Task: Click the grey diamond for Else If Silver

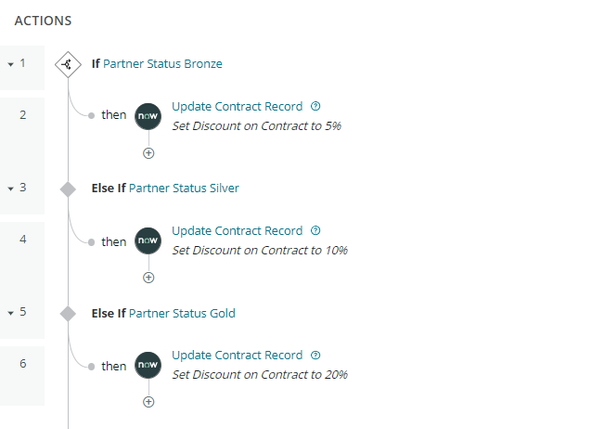Action: click(x=68, y=189)
